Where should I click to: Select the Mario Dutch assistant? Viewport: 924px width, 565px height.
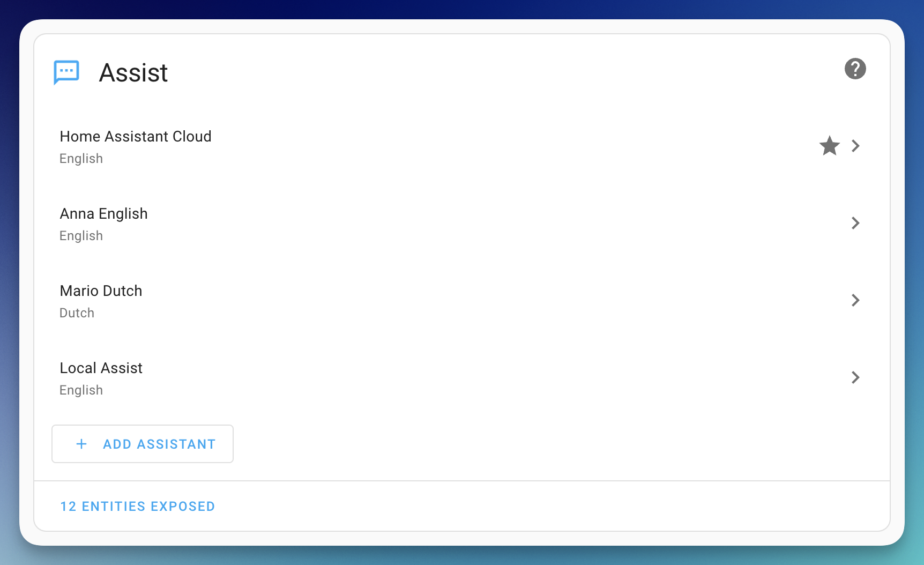pos(101,291)
